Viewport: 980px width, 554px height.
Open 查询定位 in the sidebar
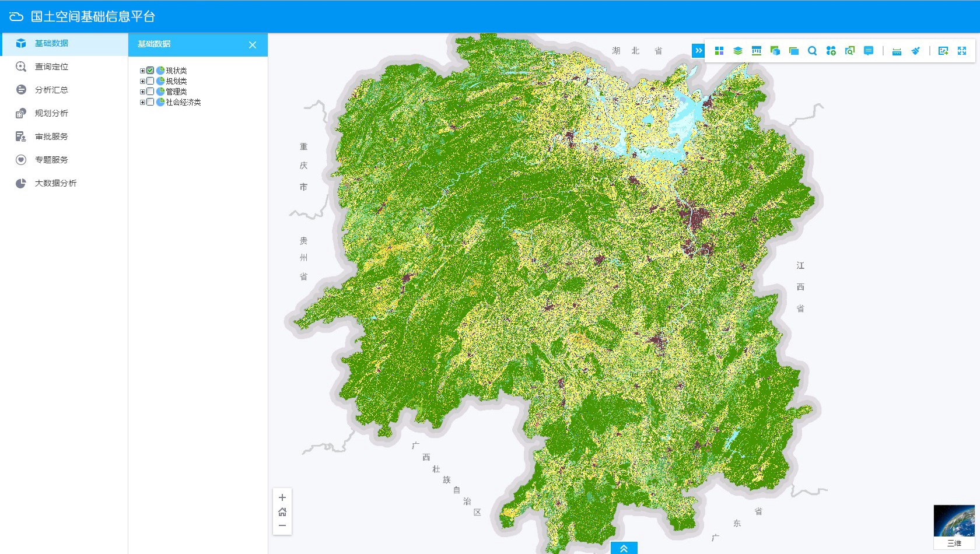point(51,66)
